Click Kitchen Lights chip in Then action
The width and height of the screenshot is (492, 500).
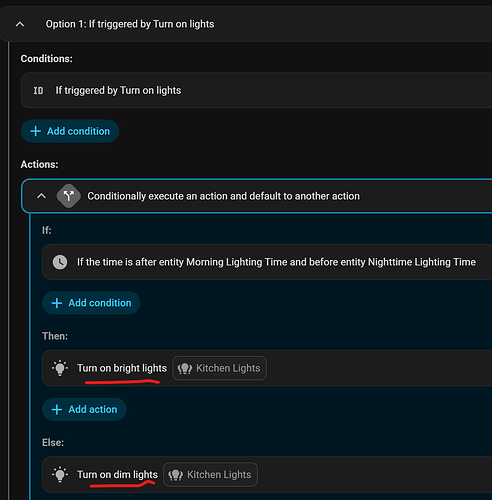coord(219,368)
